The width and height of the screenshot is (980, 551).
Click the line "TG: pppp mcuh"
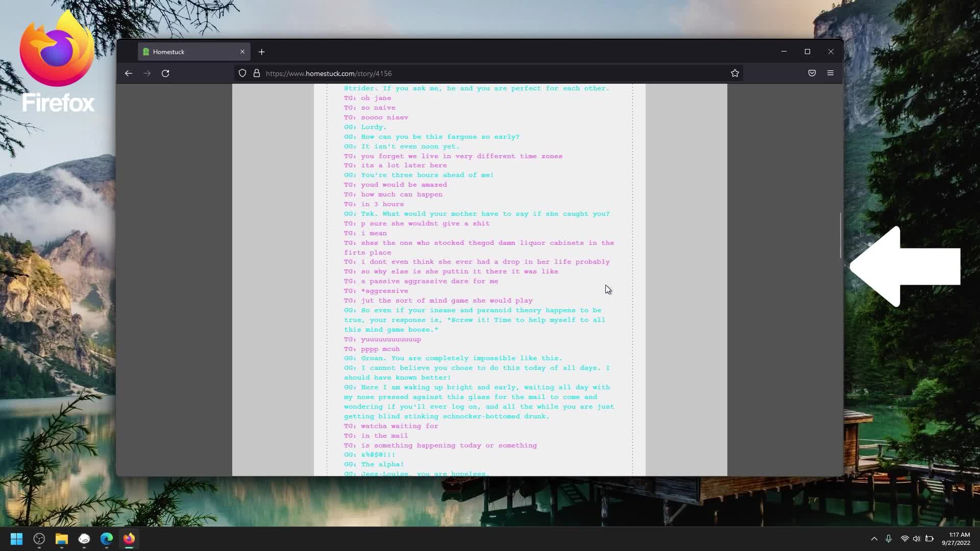point(372,349)
